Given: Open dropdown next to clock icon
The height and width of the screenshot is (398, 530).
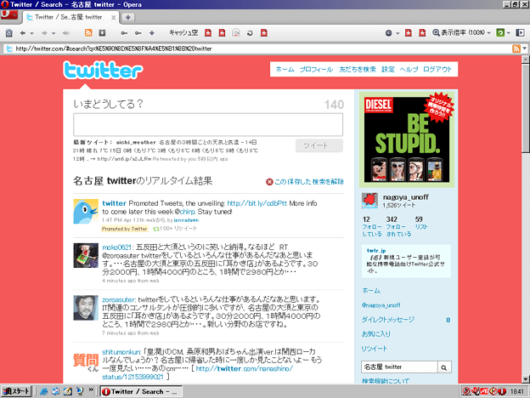Looking at the screenshot, I should pyautogui.click(x=398, y=33).
